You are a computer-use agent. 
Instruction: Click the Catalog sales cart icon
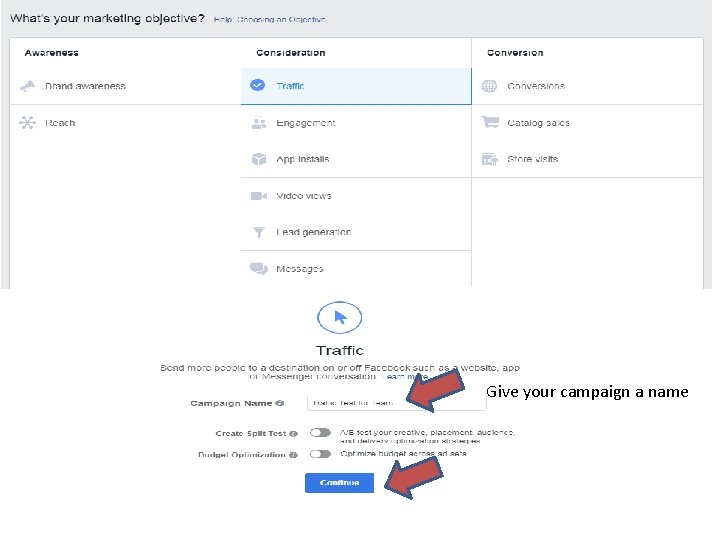[490, 122]
